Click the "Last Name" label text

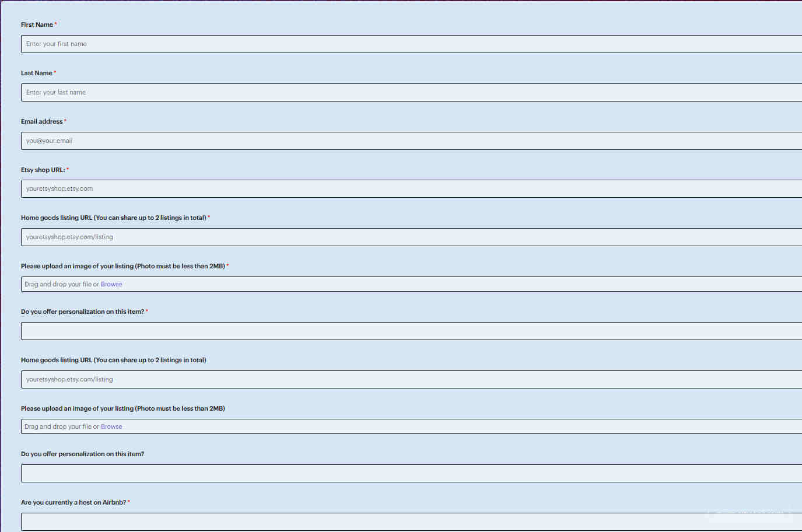pyautogui.click(x=36, y=73)
